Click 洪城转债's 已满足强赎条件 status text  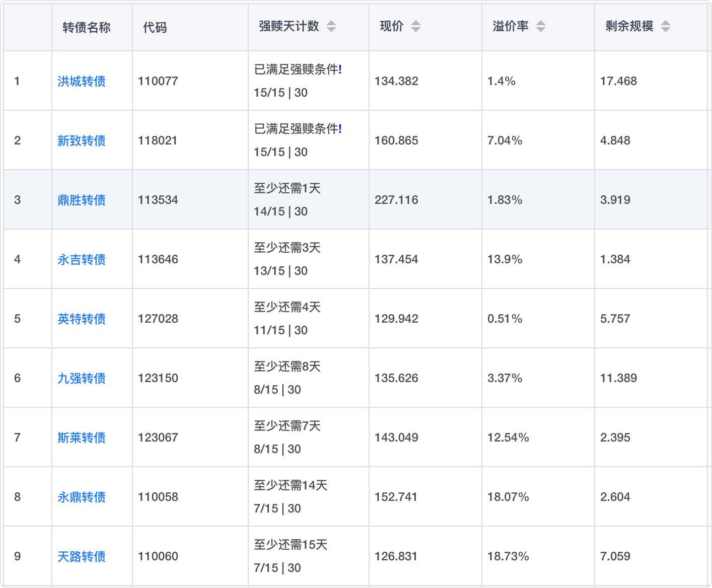tap(297, 69)
